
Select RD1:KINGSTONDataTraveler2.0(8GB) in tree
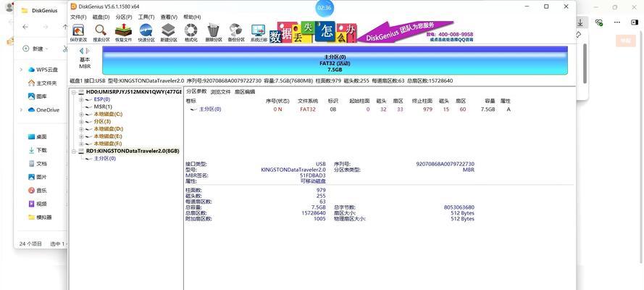tap(133, 151)
